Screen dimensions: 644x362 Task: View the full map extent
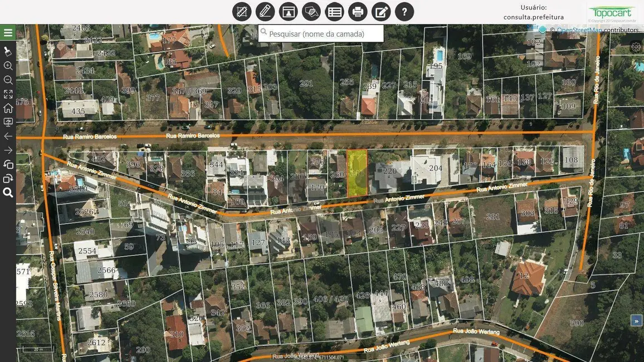pos(8,94)
